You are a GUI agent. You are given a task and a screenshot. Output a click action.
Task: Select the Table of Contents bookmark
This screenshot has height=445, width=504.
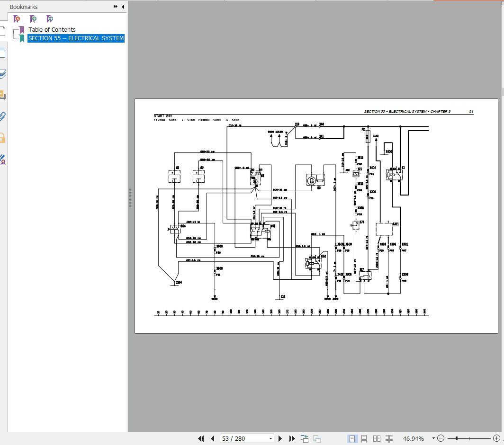(x=52, y=29)
